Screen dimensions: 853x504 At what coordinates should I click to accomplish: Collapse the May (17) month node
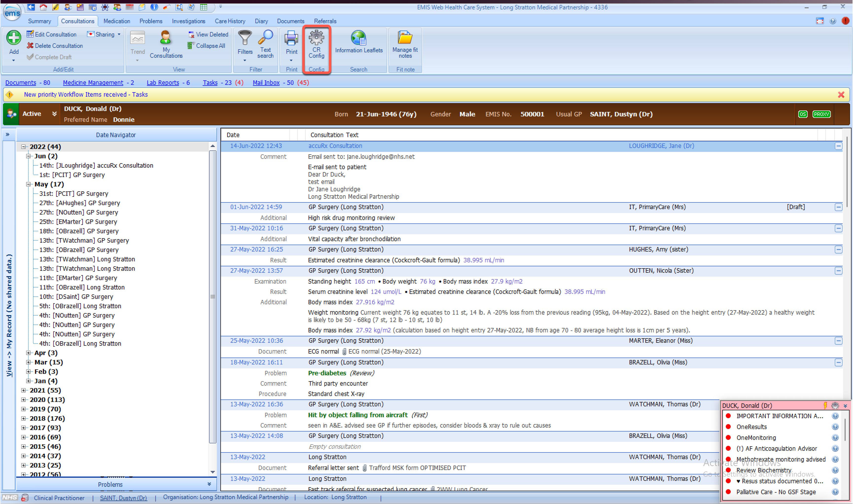(28, 184)
